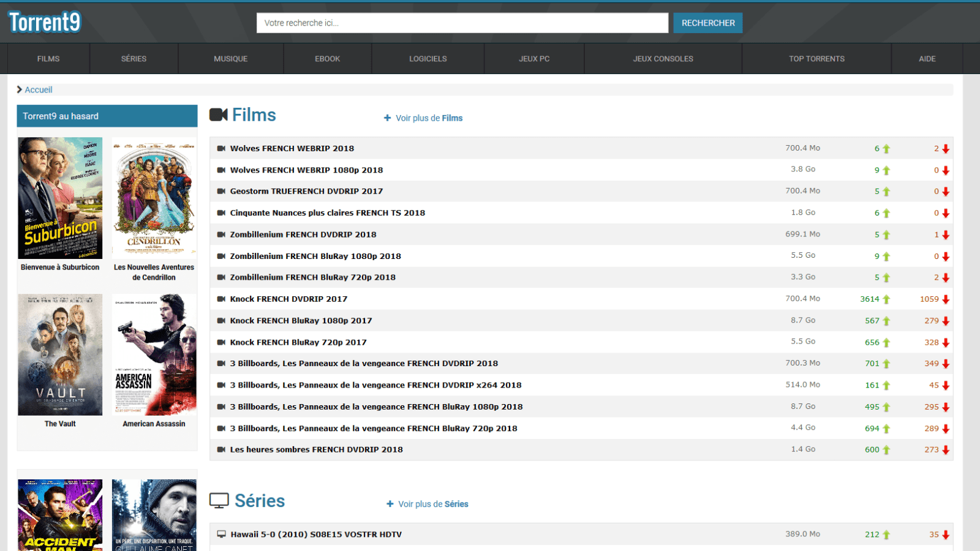The image size is (980, 551).
Task: Click the Torrent9 logo
Action: click(x=44, y=22)
